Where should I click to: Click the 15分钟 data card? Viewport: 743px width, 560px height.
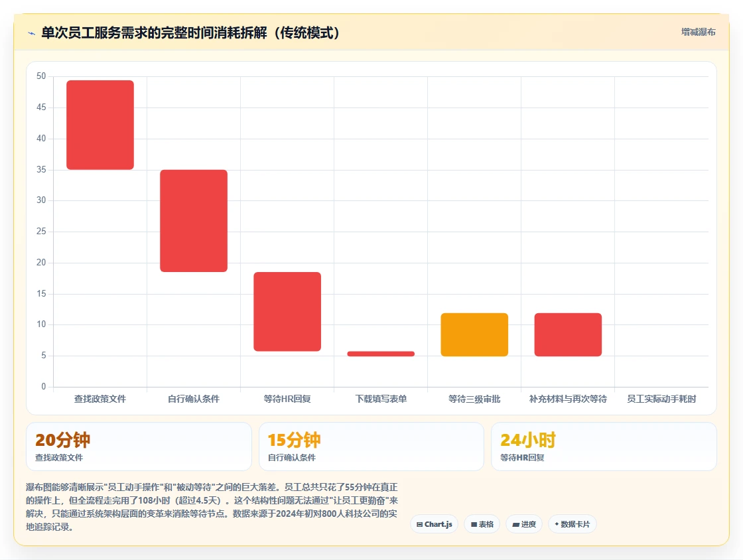pyautogui.click(x=371, y=447)
